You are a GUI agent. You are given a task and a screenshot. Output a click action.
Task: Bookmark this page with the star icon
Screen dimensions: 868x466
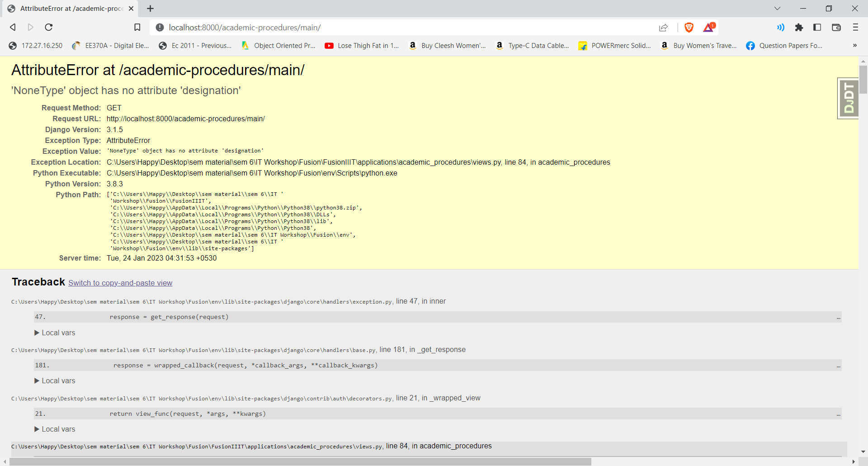click(x=137, y=27)
